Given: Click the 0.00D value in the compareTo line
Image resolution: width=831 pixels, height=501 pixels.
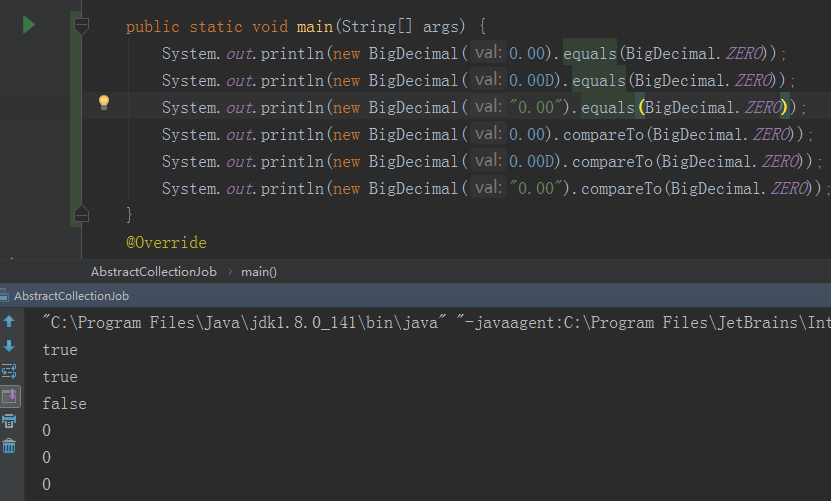Looking at the screenshot, I should pyautogui.click(x=531, y=161).
